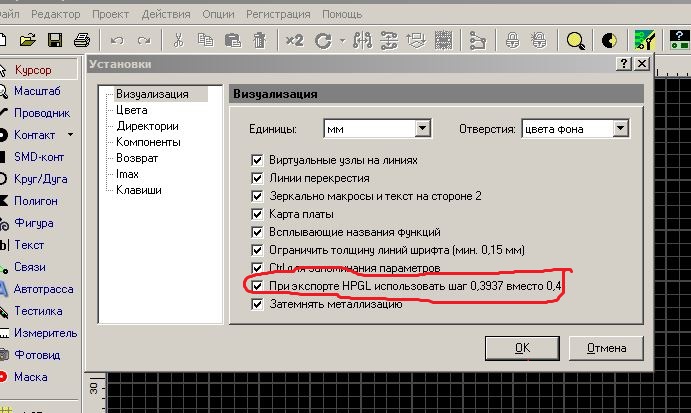Uncheck HPGL export step 0,3937 option
The height and width of the screenshot is (413, 691).
257,286
